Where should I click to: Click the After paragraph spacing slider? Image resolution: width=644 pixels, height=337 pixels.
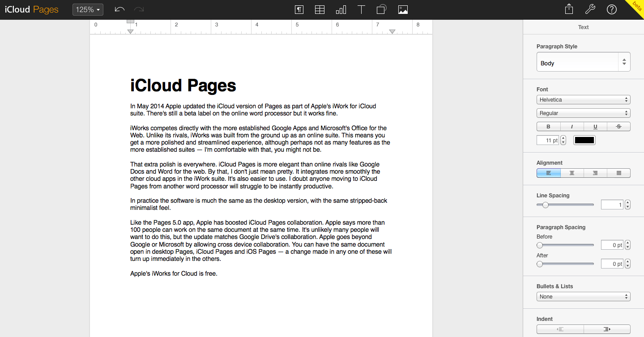pyautogui.click(x=565, y=264)
